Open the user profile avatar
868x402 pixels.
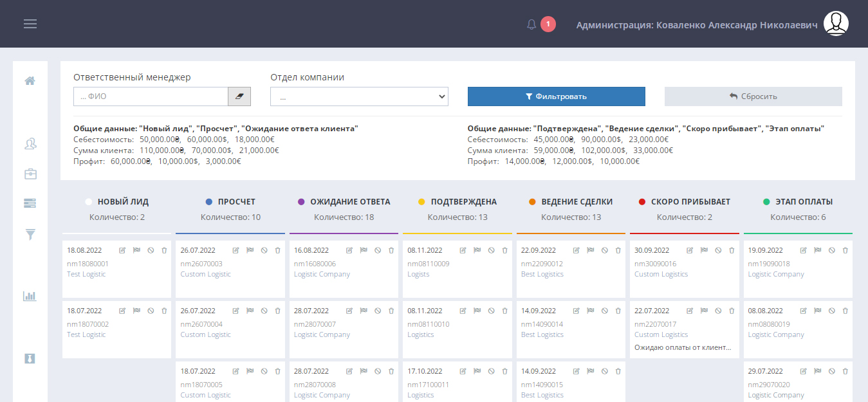(836, 24)
